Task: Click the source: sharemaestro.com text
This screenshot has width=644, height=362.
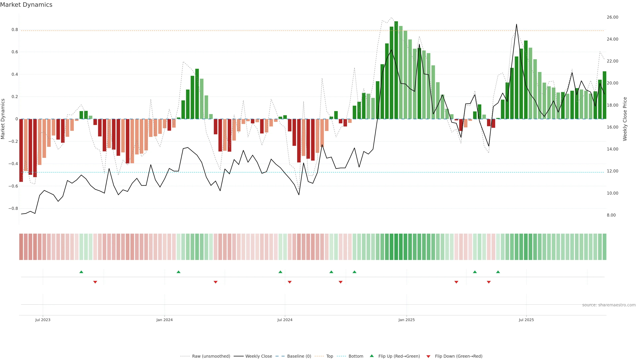Action: (x=609, y=305)
